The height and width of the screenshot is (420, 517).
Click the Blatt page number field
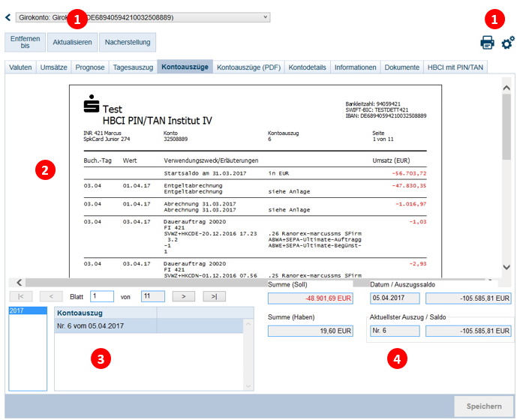[x=102, y=296]
